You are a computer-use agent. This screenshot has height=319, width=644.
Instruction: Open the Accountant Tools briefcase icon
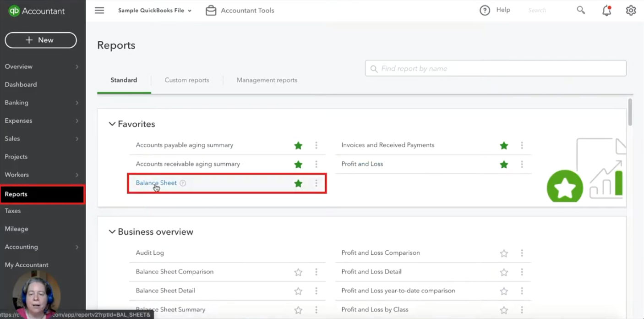click(x=211, y=10)
